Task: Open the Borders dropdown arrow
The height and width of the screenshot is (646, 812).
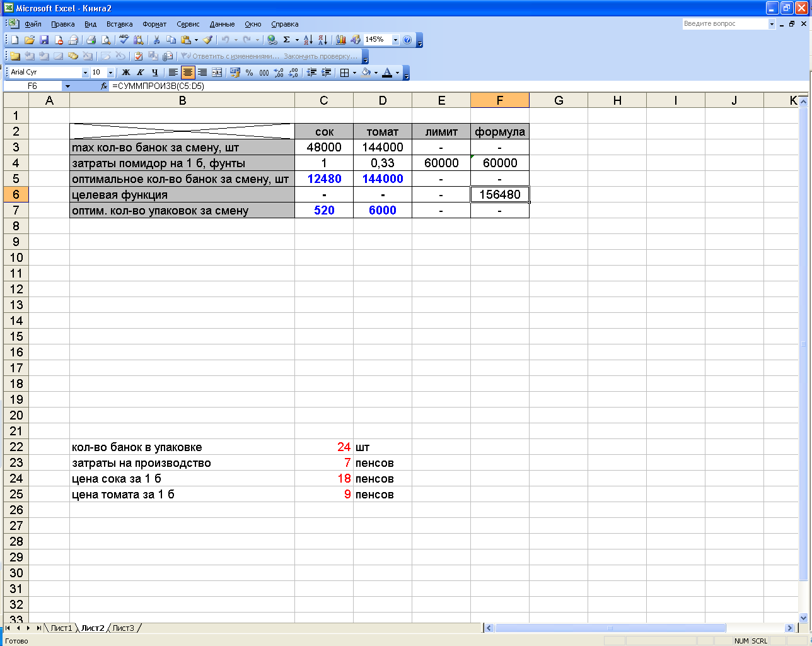Action: (354, 73)
